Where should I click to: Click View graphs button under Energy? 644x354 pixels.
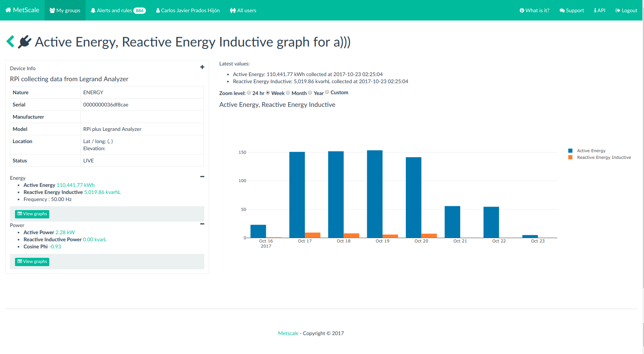pos(32,214)
